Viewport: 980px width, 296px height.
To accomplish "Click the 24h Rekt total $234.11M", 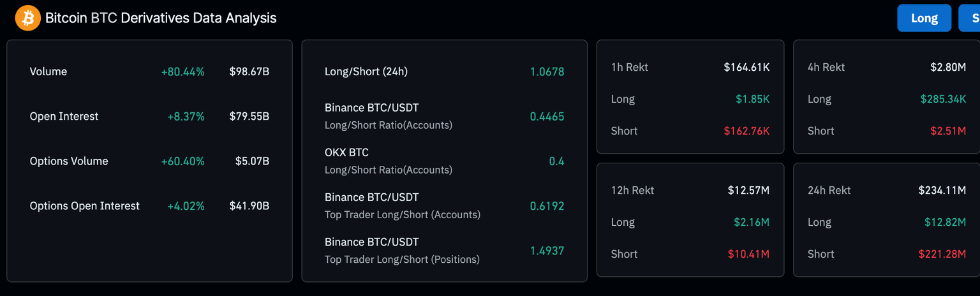I will [942, 190].
